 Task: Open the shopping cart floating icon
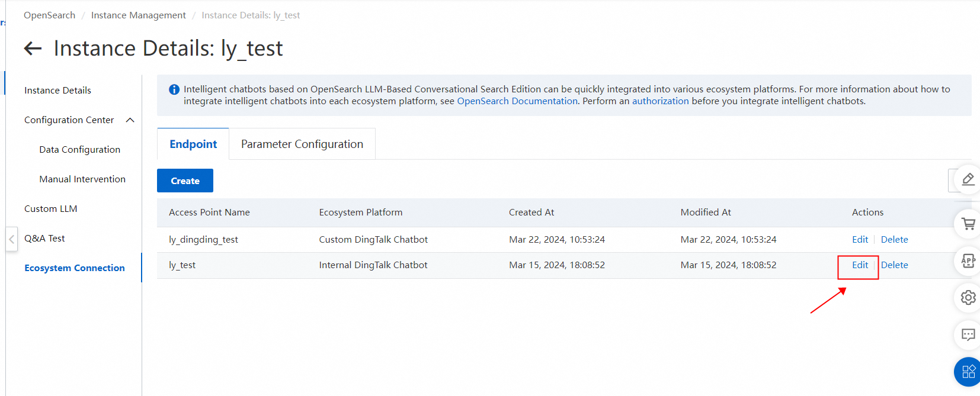tap(968, 224)
